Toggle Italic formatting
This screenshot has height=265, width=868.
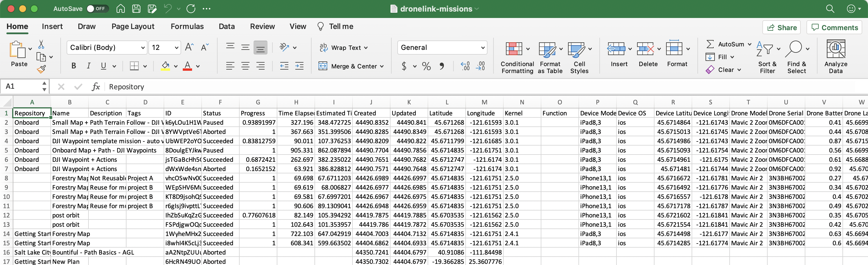(88, 66)
